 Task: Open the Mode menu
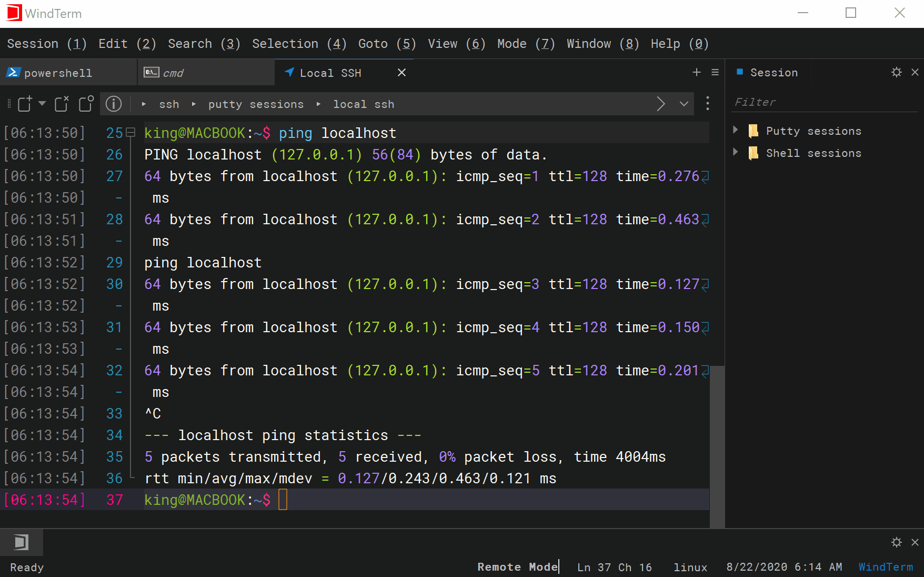526,44
